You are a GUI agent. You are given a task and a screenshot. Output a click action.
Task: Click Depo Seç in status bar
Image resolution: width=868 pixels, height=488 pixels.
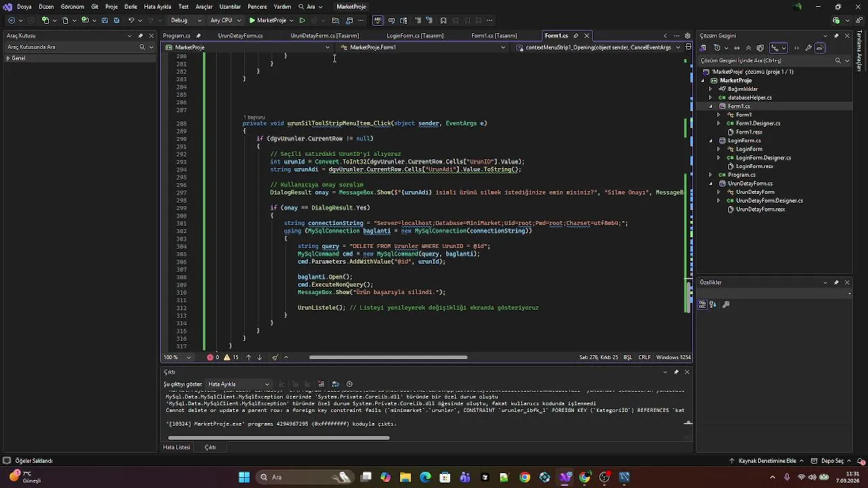coord(831,461)
